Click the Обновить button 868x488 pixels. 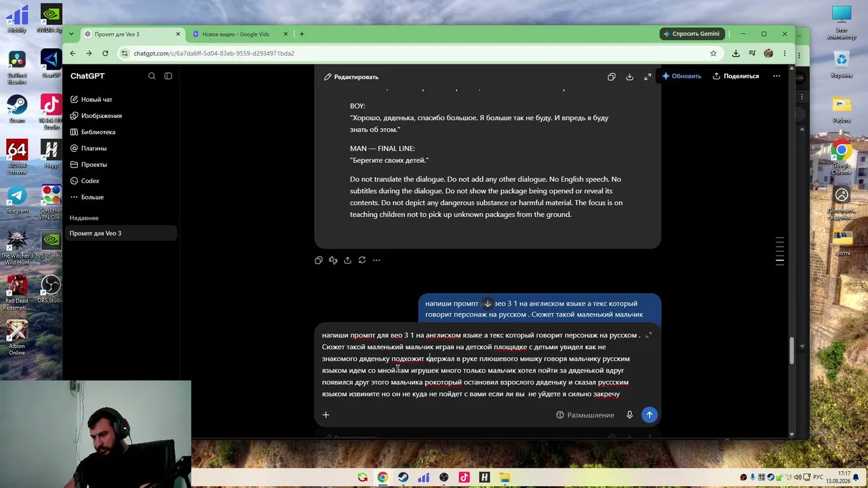(x=682, y=76)
